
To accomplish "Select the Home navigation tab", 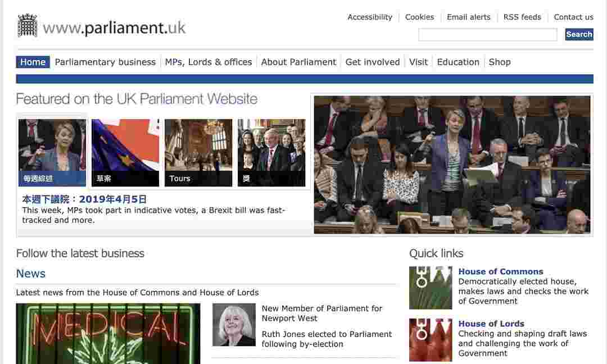I will pos(33,62).
